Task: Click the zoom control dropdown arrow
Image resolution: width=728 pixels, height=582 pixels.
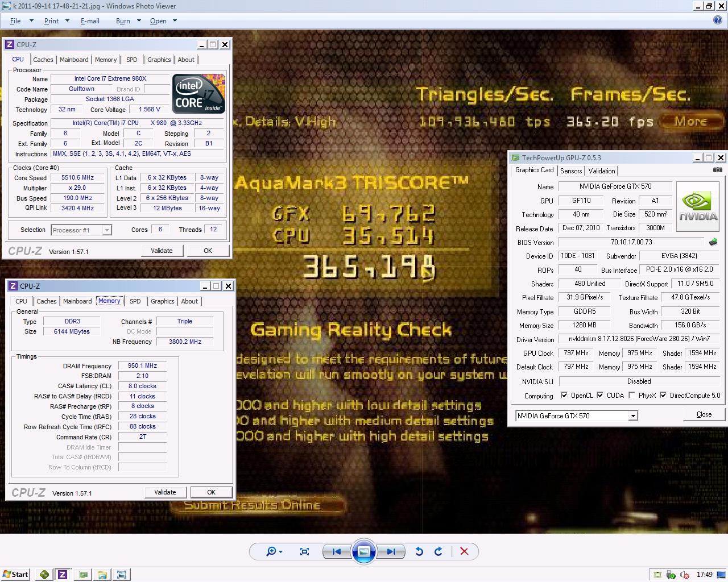Action: pos(281,551)
